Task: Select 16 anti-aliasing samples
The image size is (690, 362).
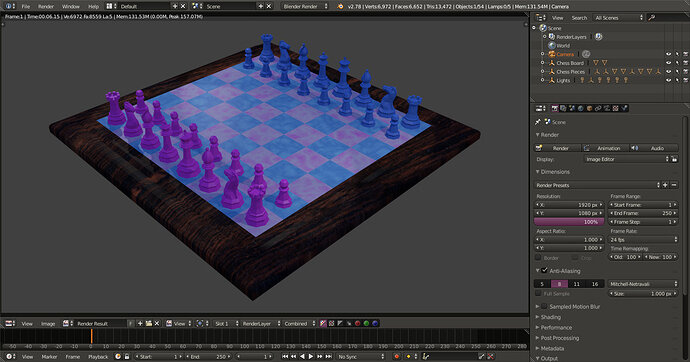Action: pyautogui.click(x=595, y=284)
